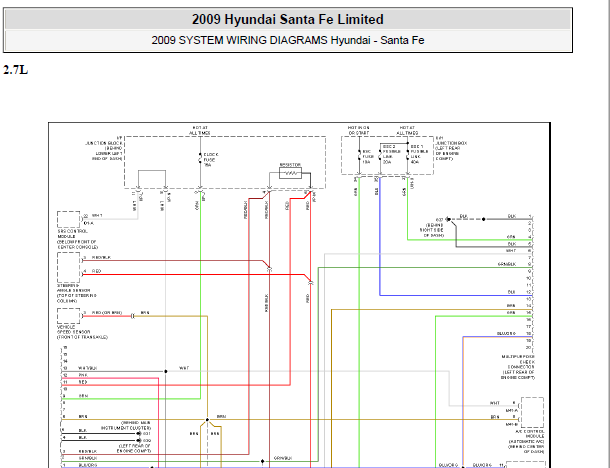Click 'HOT AT ALL TIMES' above the fusible links
Image resolution: width=610 pixels, height=468 pixels.
(x=407, y=130)
